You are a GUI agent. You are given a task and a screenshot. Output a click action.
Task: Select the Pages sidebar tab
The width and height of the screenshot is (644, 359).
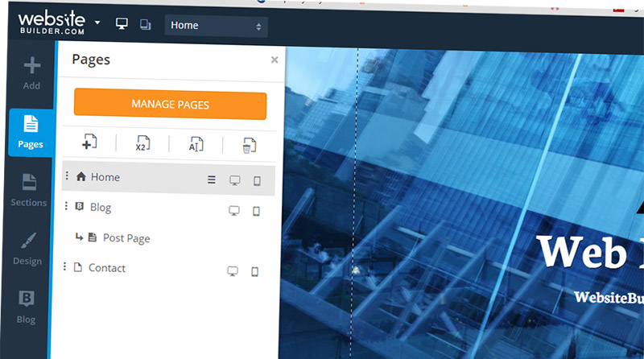click(31, 132)
